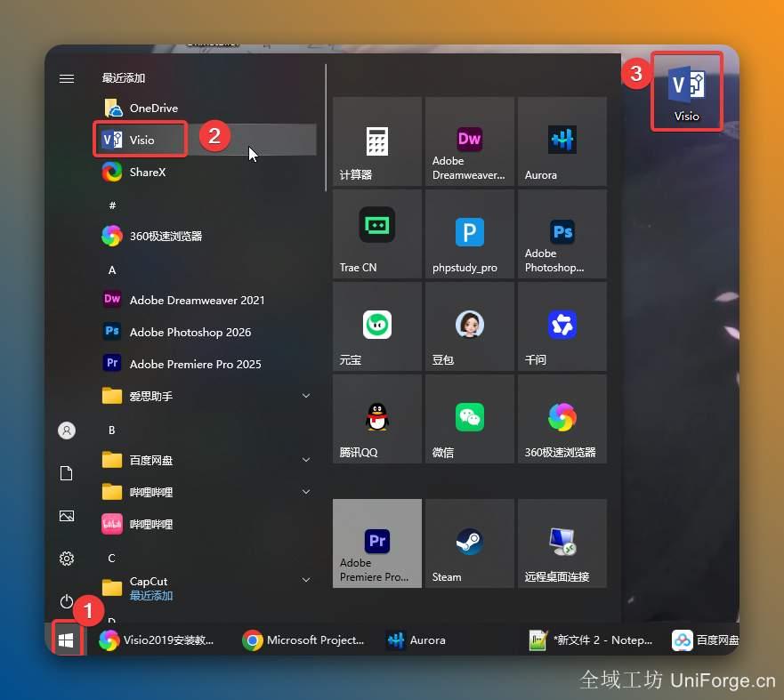Switch to Notepad++ 新文件 2 taskbar item
This screenshot has height=700, width=784.
tap(591, 640)
